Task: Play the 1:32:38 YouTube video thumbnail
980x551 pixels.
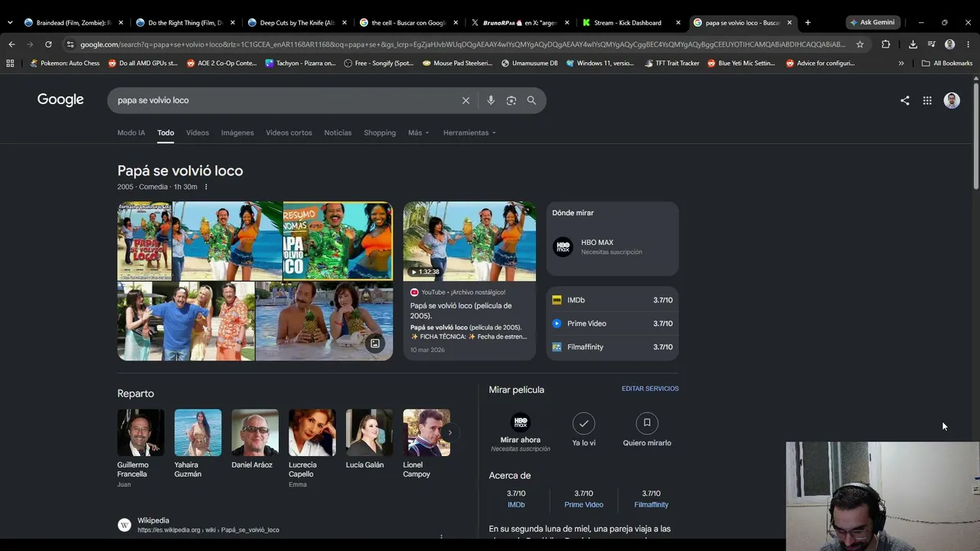Action: [469, 241]
